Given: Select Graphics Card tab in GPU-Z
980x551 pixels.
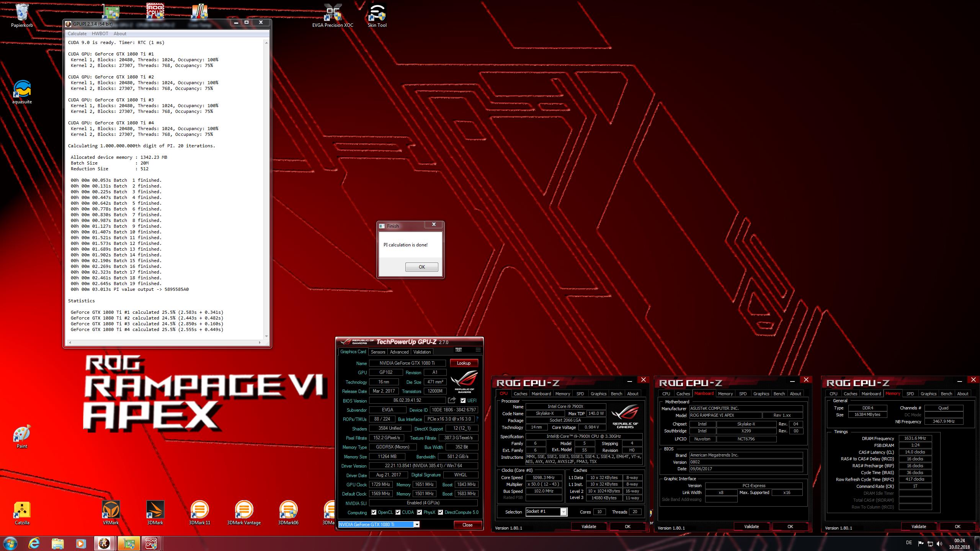Looking at the screenshot, I should tap(353, 352).
